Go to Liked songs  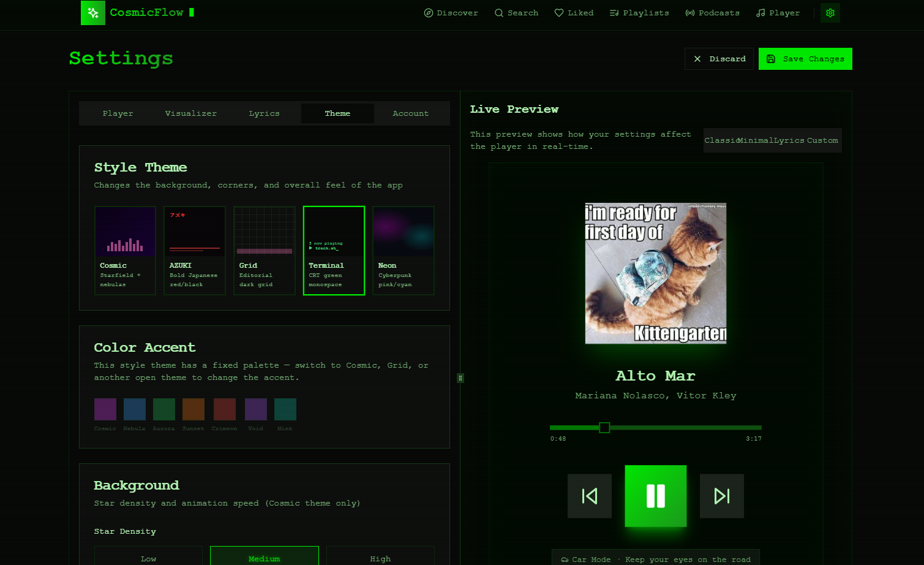pos(574,13)
